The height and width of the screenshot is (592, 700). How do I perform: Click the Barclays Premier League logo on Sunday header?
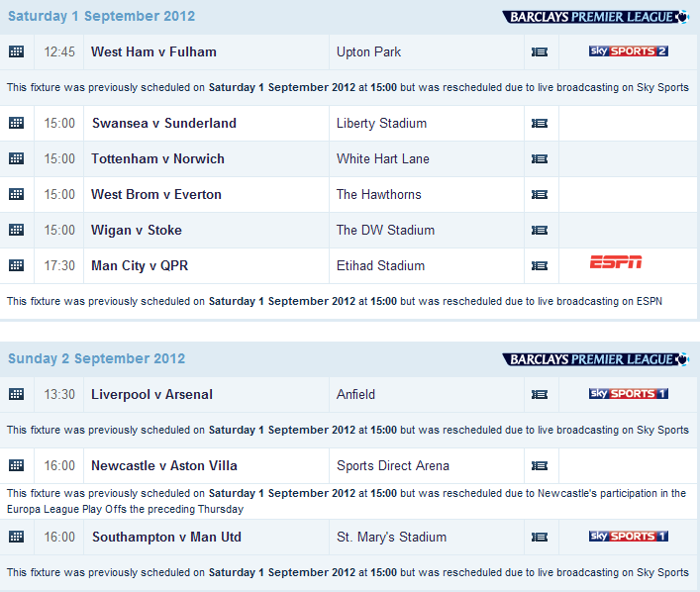tap(595, 359)
